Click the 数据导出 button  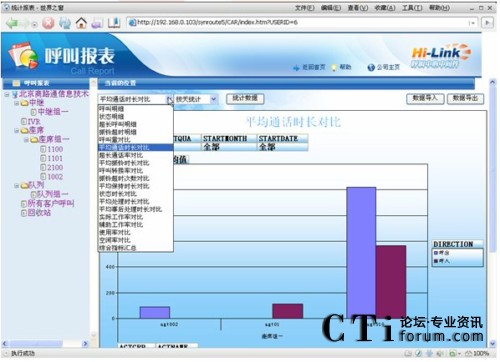465,98
